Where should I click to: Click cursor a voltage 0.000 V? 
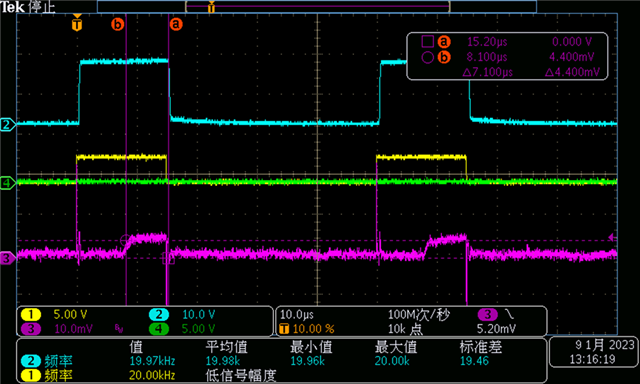(572, 42)
